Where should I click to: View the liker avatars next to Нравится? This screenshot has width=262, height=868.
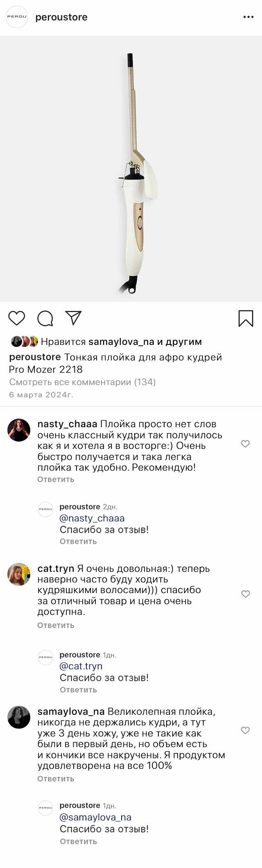24,342
